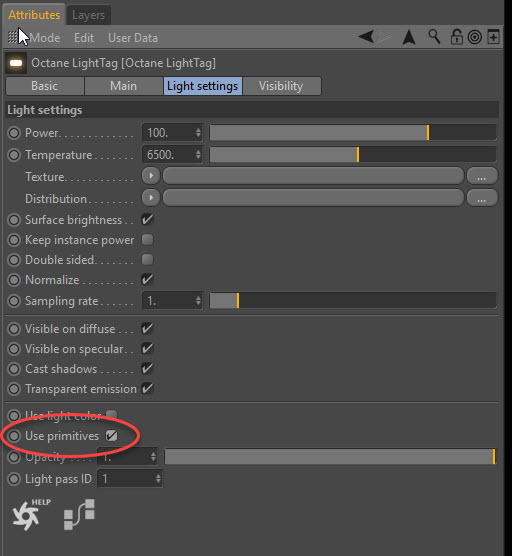Click Light pass ID keyframe dot
The height and width of the screenshot is (556, 512).
[14, 479]
